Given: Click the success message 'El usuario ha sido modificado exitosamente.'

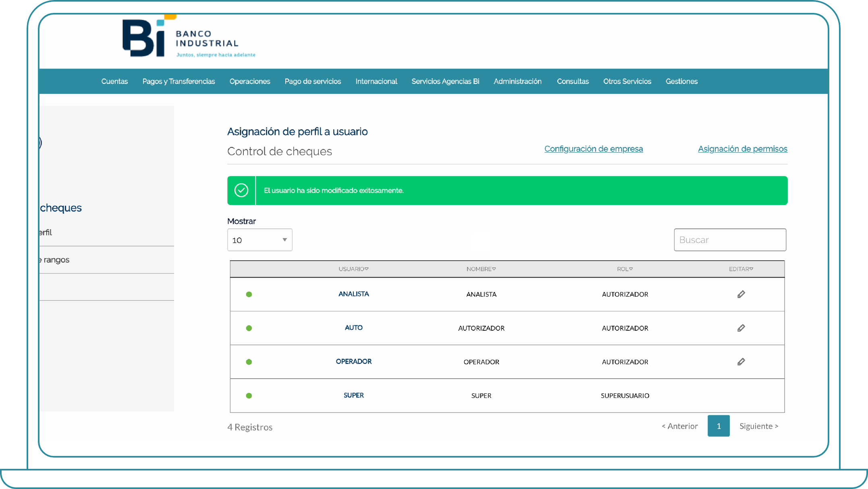Looking at the screenshot, I should click(334, 191).
